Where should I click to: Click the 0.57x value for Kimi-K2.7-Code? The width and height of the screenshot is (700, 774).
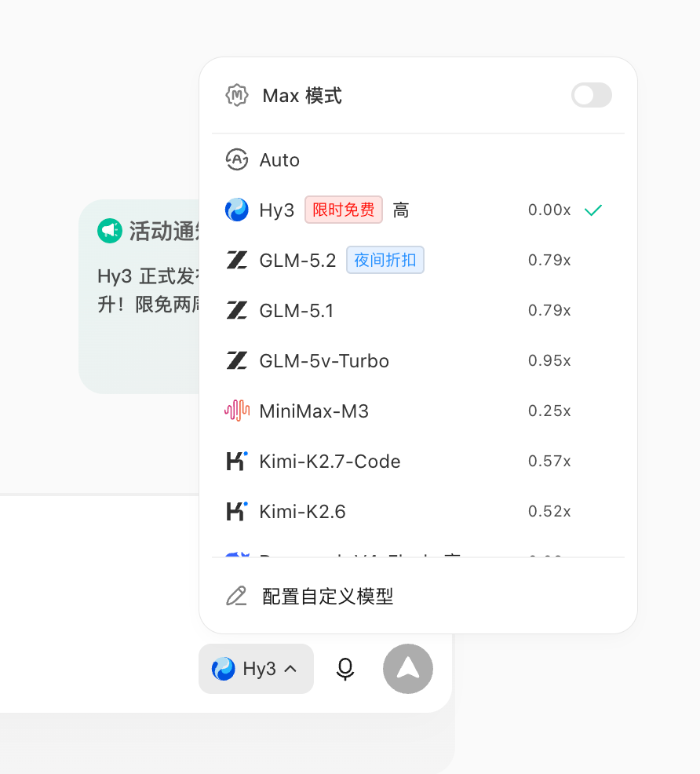(549, 461)
